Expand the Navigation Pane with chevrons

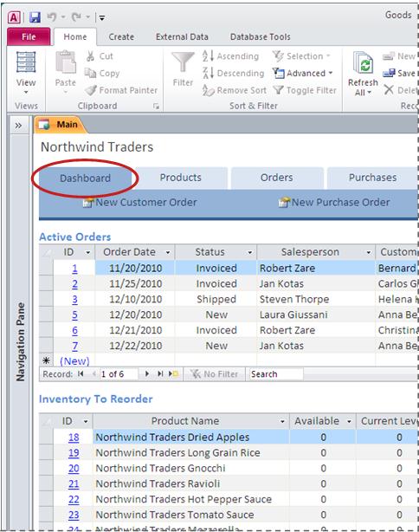click(x=18, y=126)
